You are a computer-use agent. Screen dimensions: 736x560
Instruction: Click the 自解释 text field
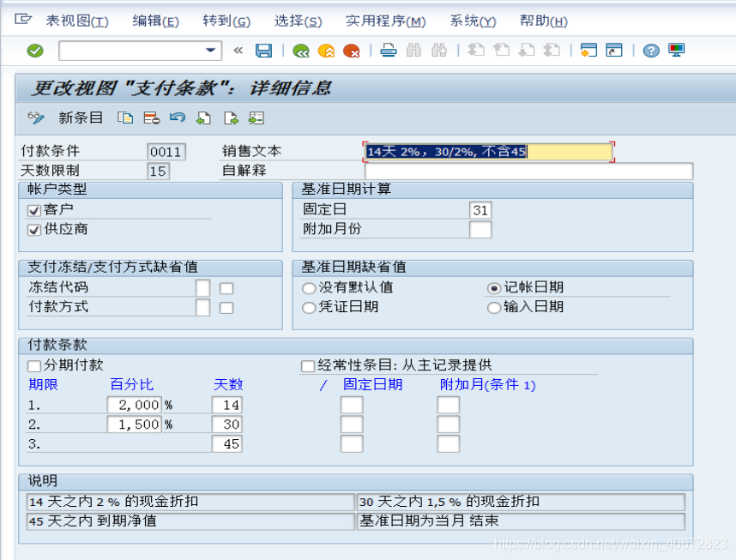tap(528, 172)
